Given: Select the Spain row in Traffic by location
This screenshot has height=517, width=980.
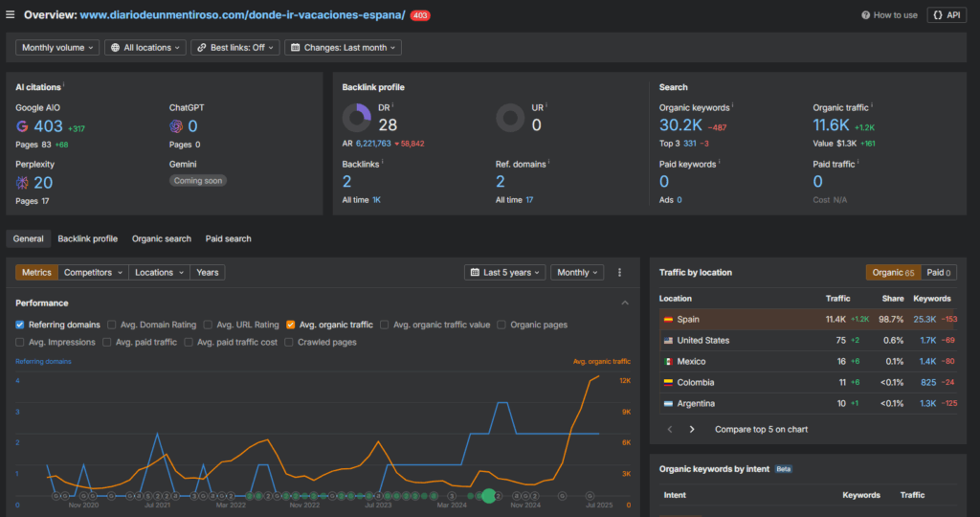Looking at the screenshot, I should 808,320.
